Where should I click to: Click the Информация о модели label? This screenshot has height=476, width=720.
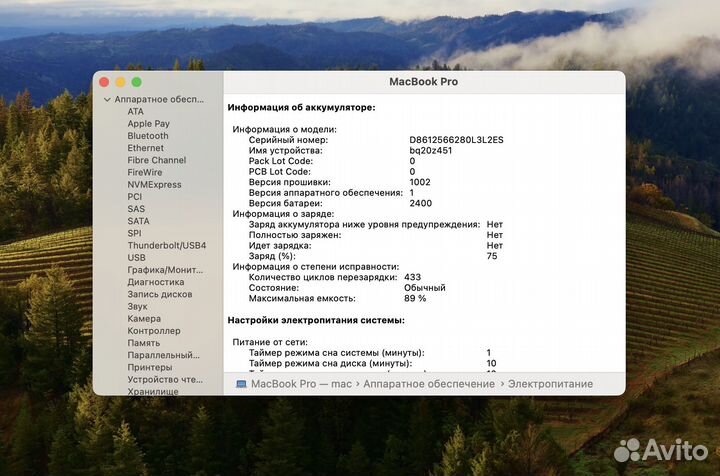click(284, 129)
